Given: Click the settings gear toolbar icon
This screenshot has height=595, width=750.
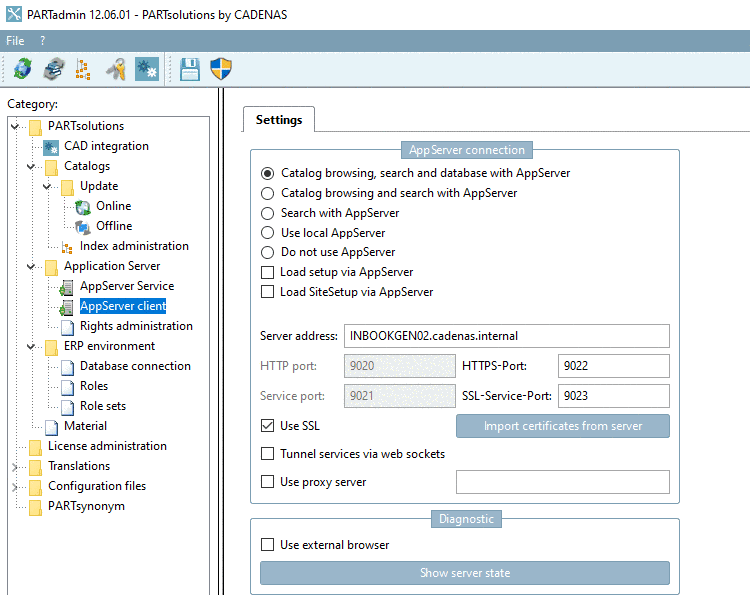Looking at the screenshot, I should [x=147, y=69].
